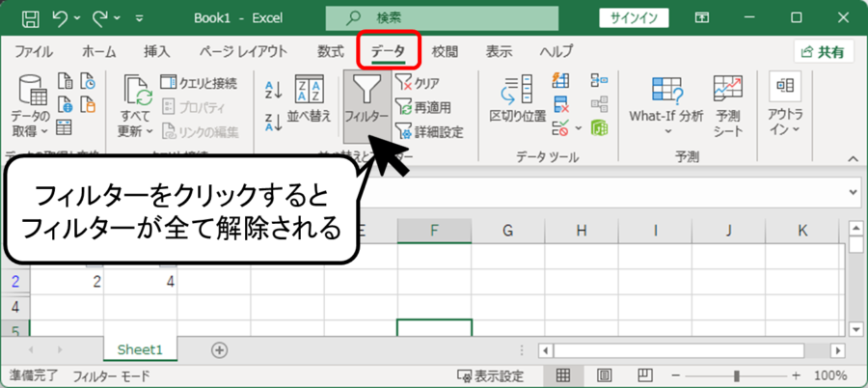The width and height of the screenshot is (868, 388).
Task: Switch to Page Layout view icon
Action: (605, 375)
